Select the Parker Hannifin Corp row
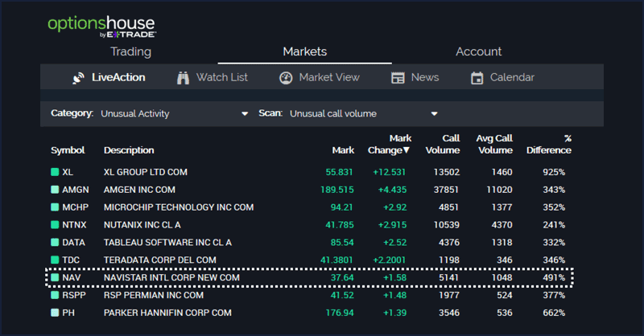 tap(167, 312)
